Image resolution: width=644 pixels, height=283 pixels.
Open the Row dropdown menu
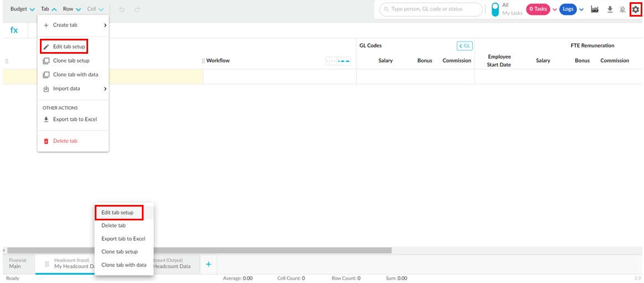(71, 9)
